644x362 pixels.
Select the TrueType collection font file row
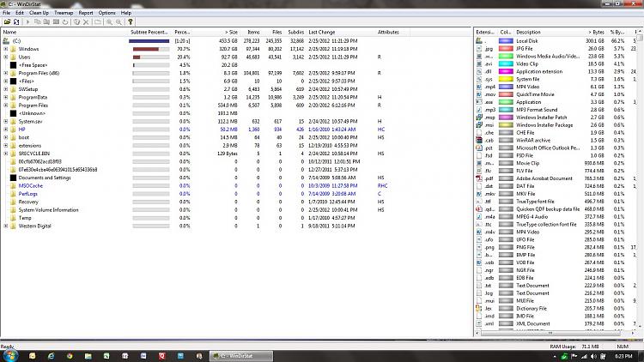click(x=556, y=224)
